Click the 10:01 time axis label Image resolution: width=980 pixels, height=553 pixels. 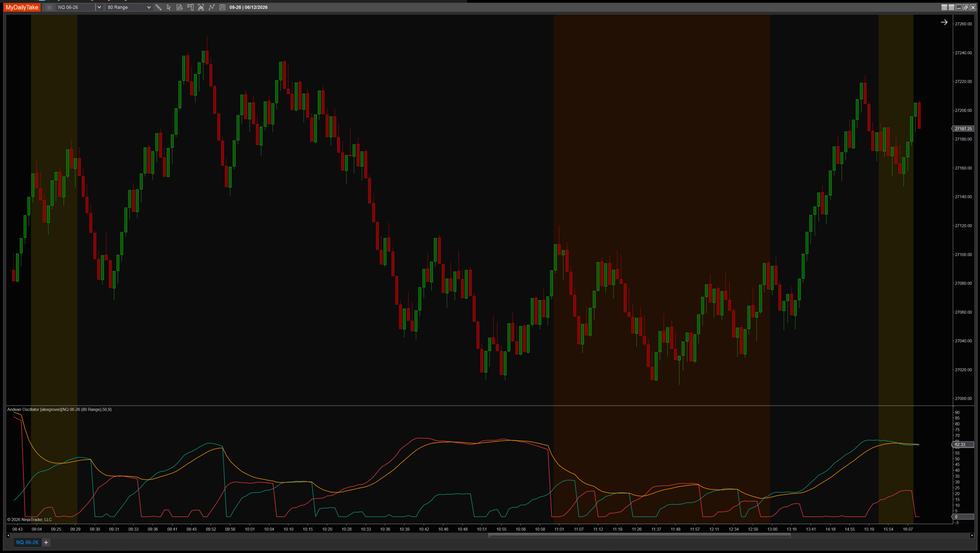[249, 529]
